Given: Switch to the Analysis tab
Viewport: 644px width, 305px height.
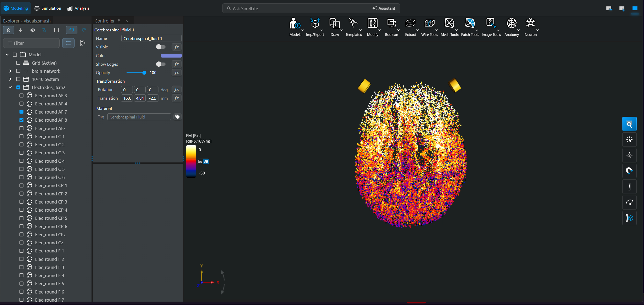Looking at the screenshot, I should 78,8.
